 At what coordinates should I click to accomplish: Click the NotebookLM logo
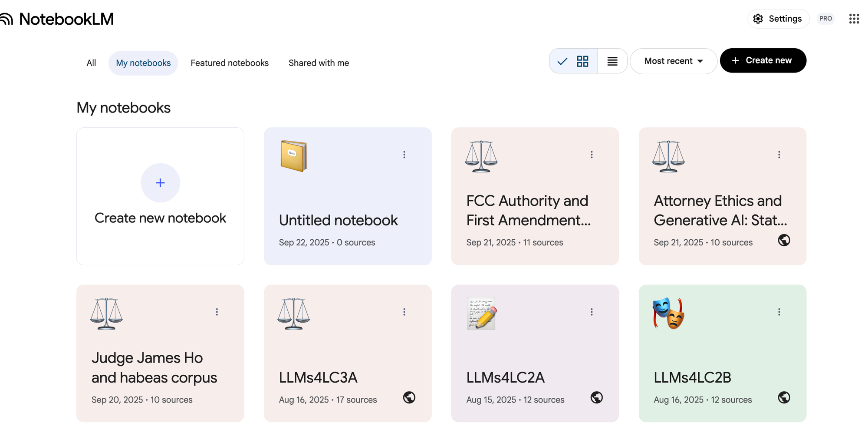[57, 19]
